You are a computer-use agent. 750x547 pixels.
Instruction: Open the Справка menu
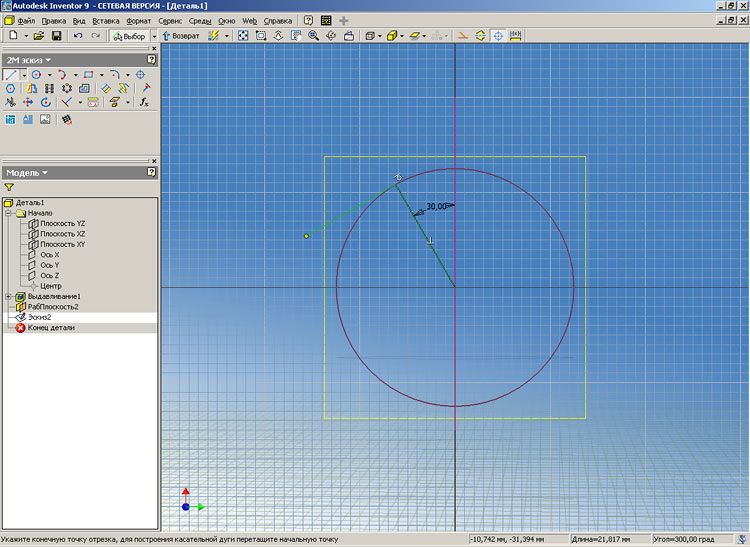(x=277, y=21)
